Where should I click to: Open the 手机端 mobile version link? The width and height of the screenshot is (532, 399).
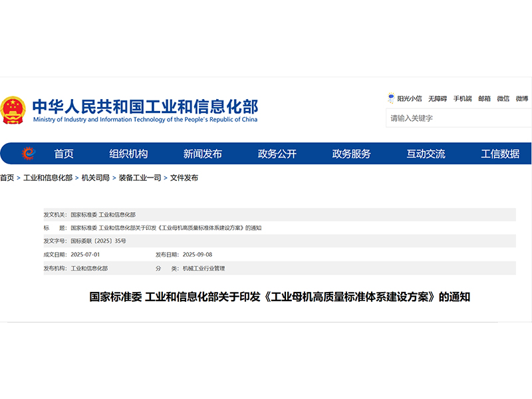(x=462, y=98)
